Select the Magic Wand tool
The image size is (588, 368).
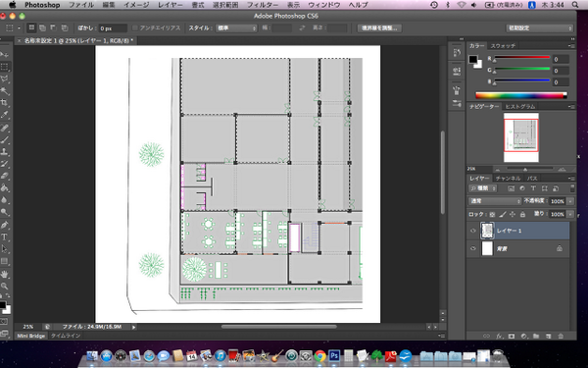[x=4, y=91]
